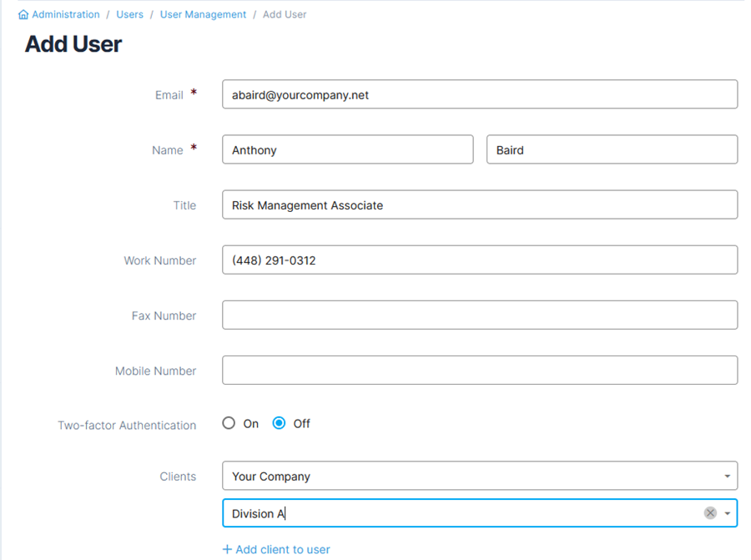Click the plus icon for adding client
751x560 pixels.
[x=227, y=549]
